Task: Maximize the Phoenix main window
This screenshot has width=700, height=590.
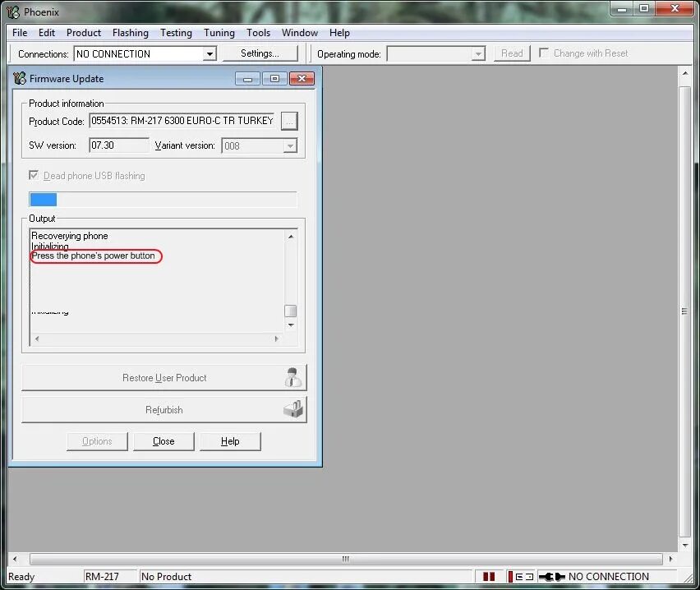Action: [x=644, y=8]
